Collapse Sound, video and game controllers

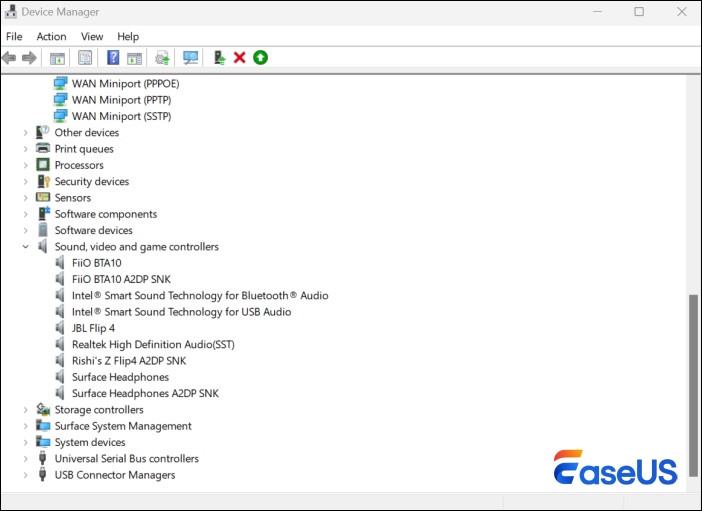pyautogui.click(x=26, y=246)
